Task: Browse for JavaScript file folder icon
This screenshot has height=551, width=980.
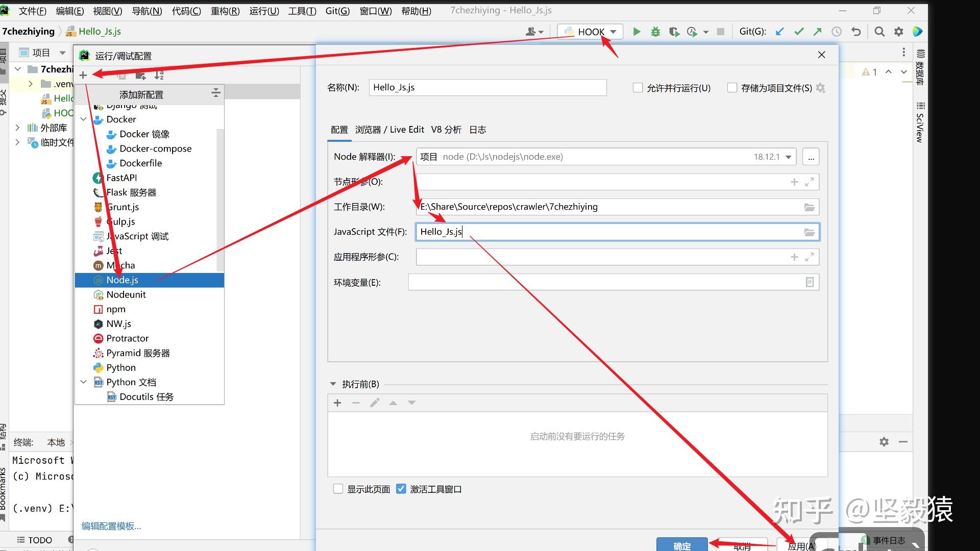Action: (809, 232)
